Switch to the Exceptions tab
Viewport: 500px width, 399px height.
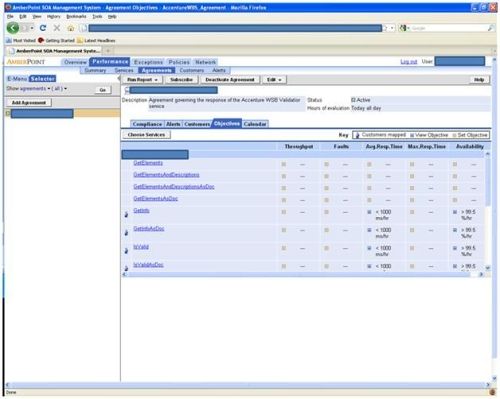(148, 62)
